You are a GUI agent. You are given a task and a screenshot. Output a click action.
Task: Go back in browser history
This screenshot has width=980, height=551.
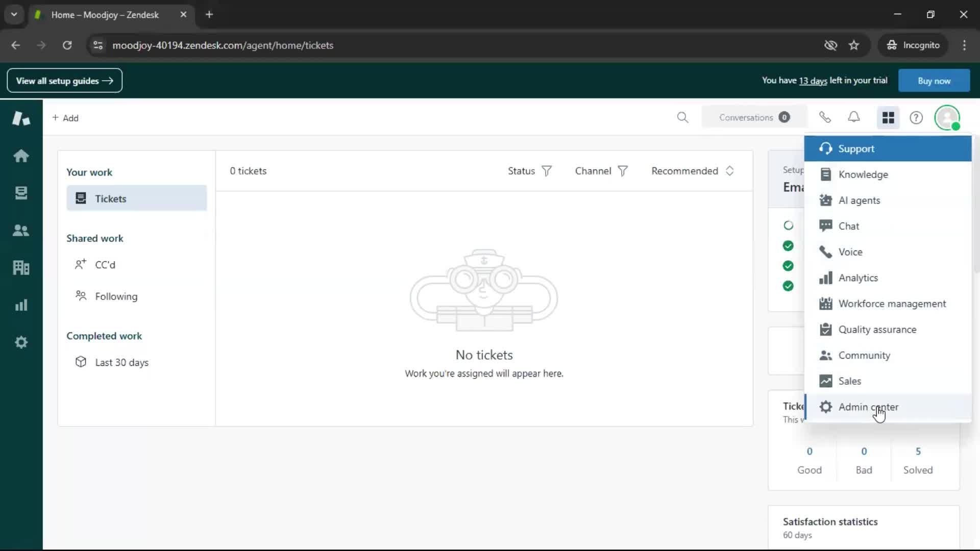click(x=15, y=45)
